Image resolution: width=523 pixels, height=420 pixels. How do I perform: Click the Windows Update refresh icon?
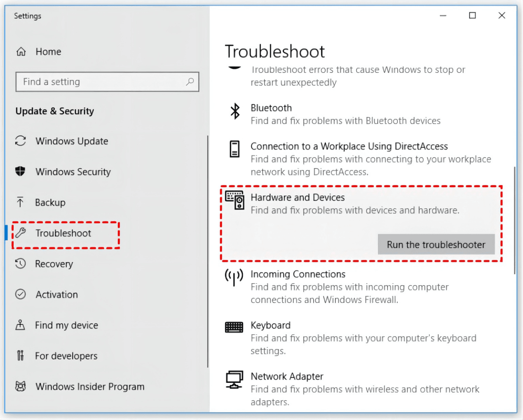click(x=21, y=141)
